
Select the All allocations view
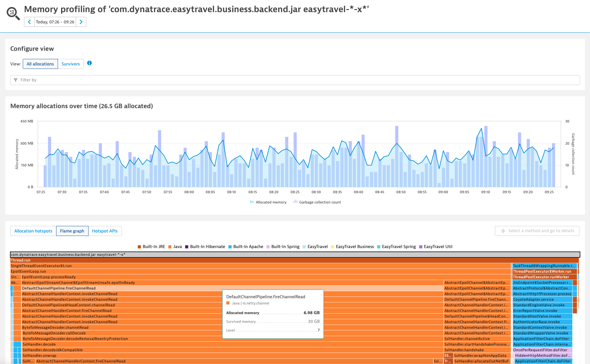(x=40, y=64)
